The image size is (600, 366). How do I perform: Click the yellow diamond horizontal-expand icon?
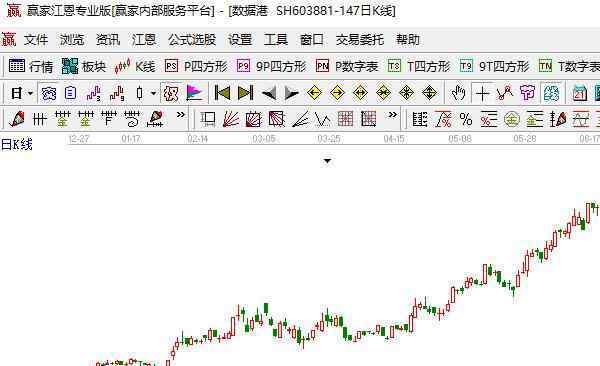[x=360, y=93]
